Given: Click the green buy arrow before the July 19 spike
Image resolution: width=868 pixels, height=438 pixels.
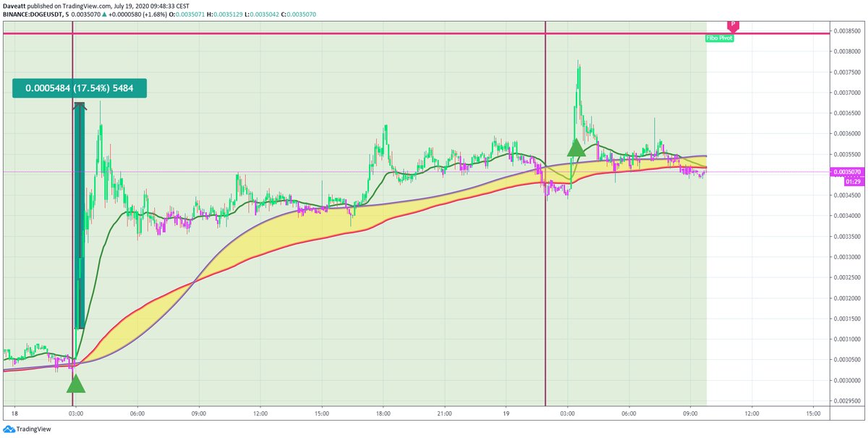Looking at the screenshot, I should (575, 150).
